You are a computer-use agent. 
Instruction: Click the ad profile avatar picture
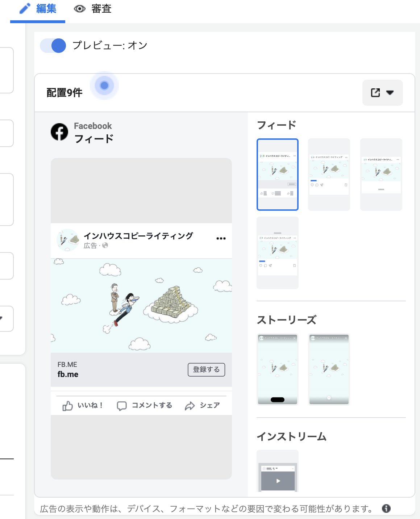(x=68, y=240)
